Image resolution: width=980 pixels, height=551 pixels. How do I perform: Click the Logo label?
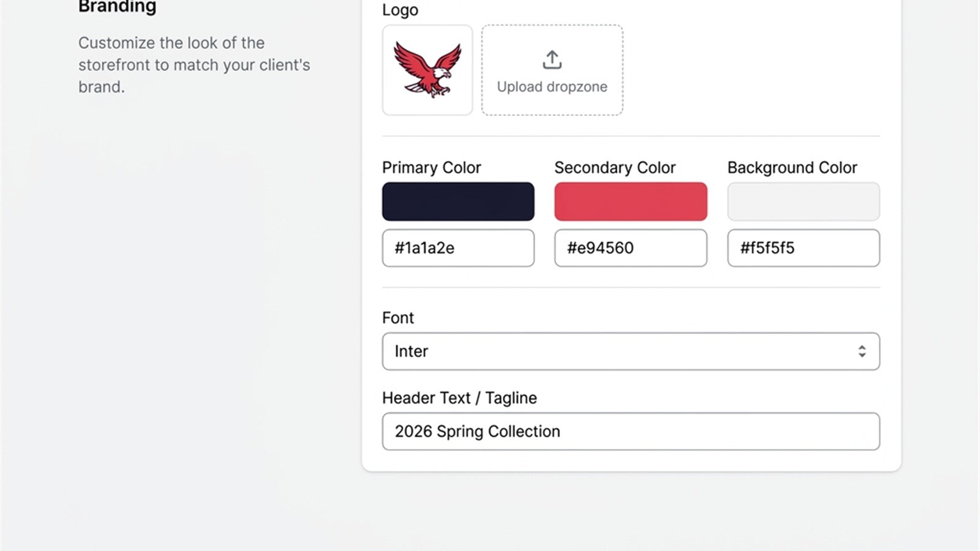400,10
